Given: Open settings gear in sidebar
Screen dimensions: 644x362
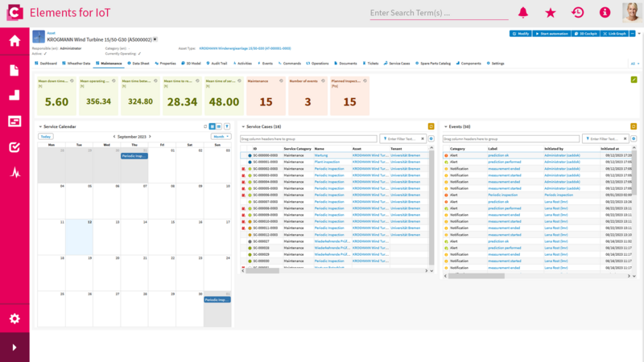Looking at the screenshot, I should pos(14,319).
